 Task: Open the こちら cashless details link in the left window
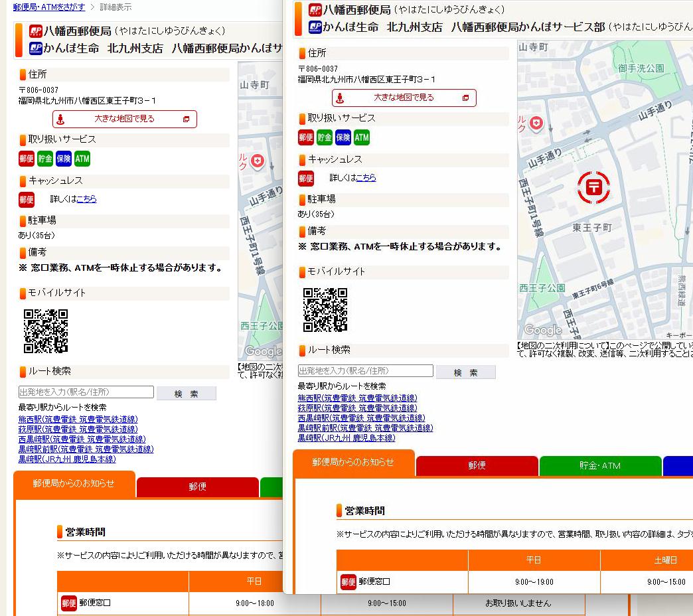[86, 199]
